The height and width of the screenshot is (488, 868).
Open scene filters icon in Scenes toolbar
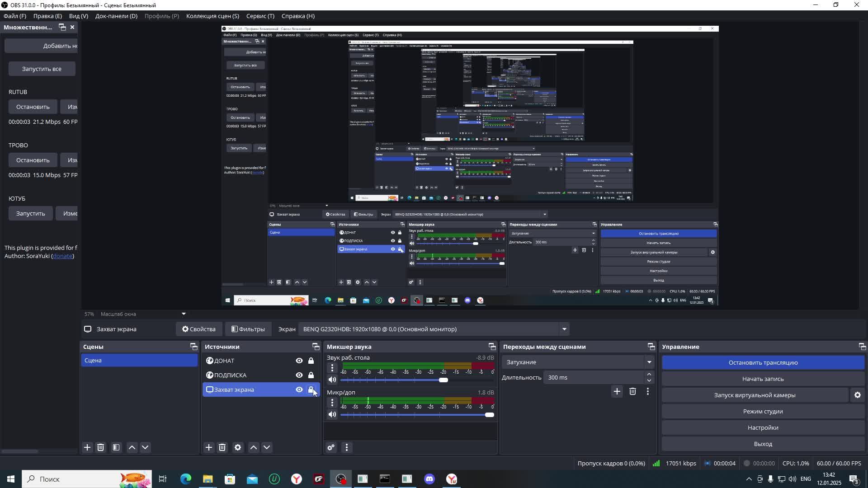pos(116,447)
